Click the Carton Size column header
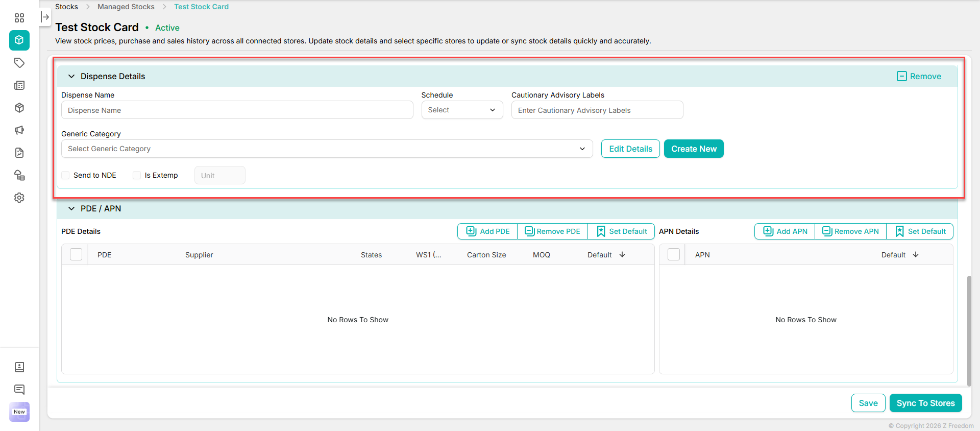This screenshot has height=431, width=980. click(x=486, y=255)
